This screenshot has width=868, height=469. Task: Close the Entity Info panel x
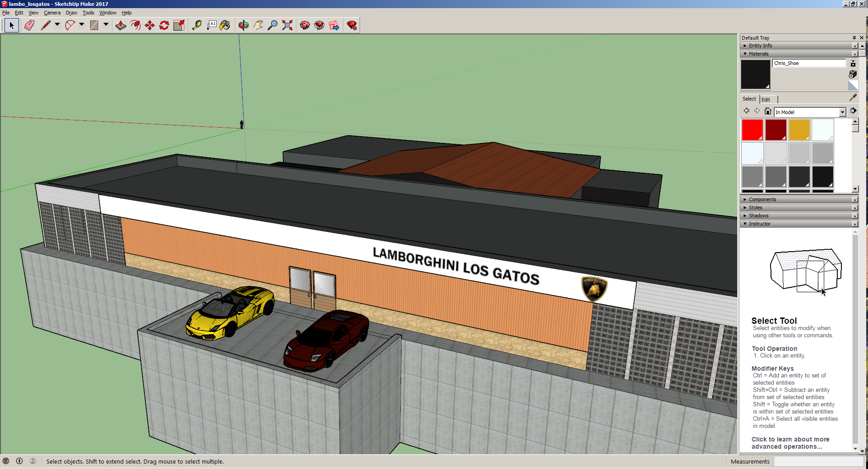click(855, 46)
